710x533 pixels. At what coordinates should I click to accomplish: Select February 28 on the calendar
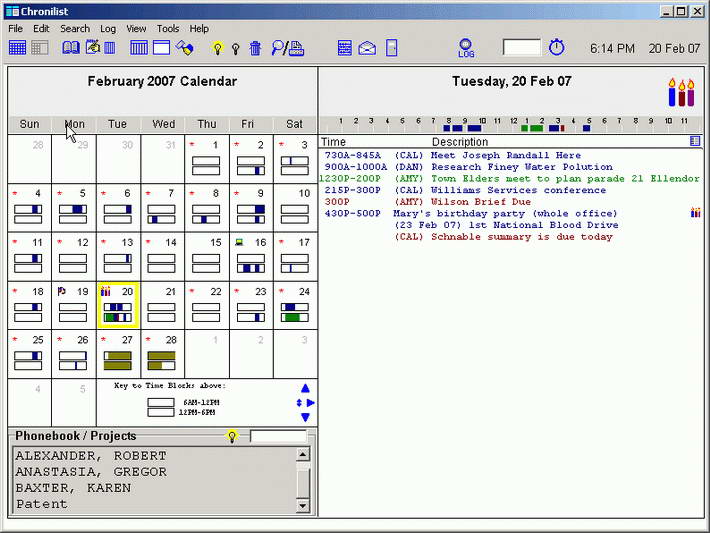[162, 354]
